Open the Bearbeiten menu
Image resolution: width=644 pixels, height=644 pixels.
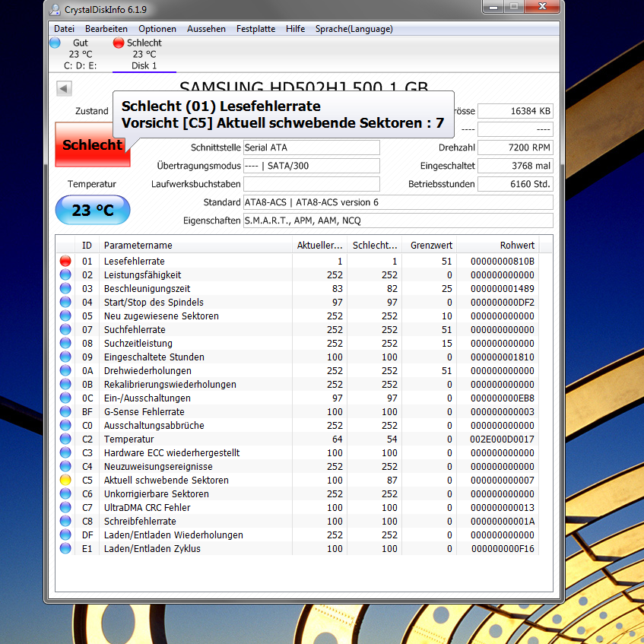tap(106, 29)
